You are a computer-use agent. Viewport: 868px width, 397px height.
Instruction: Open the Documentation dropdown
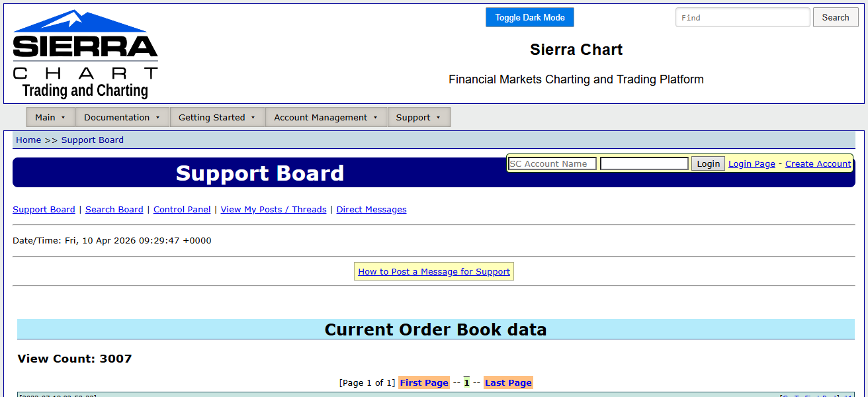[122, 117]
